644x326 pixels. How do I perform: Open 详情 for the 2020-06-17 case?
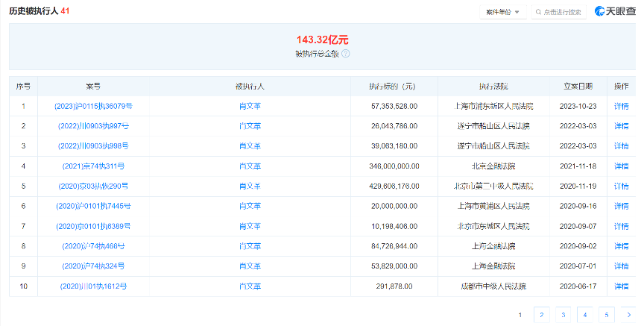coord(621,286)
